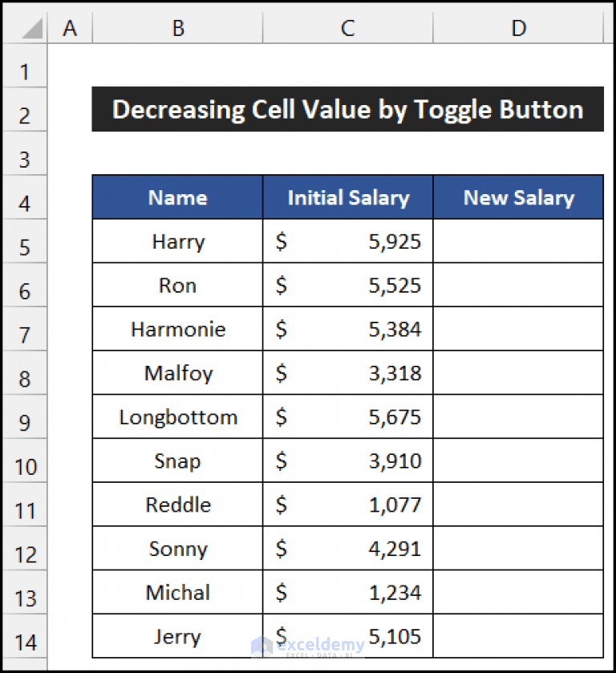This screenshot has width=616, height=673.
Task: Select column B header
Action: [177, 27]
